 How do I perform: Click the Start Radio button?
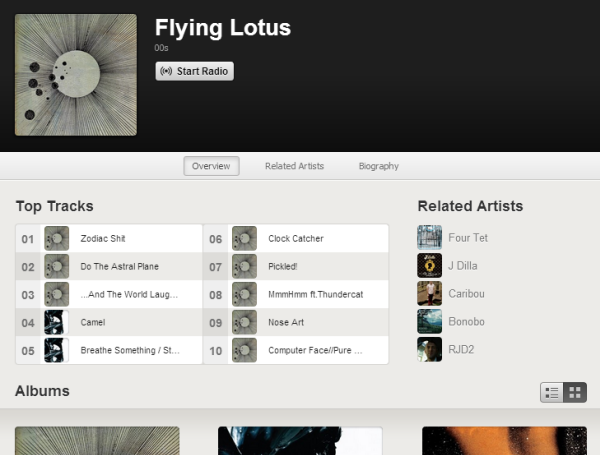point(195,71)
